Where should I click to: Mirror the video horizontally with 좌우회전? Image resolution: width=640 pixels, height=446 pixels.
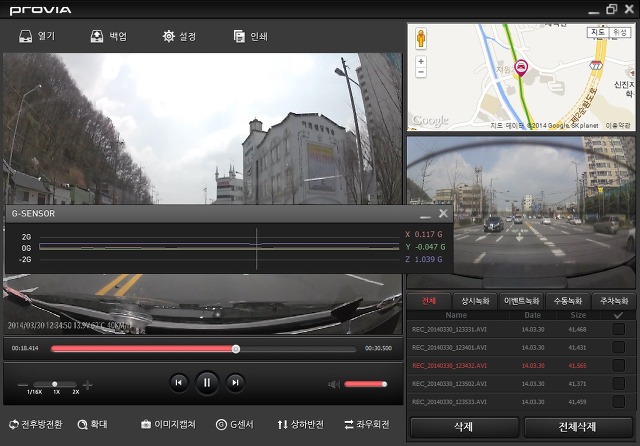(x=367, y=425)
